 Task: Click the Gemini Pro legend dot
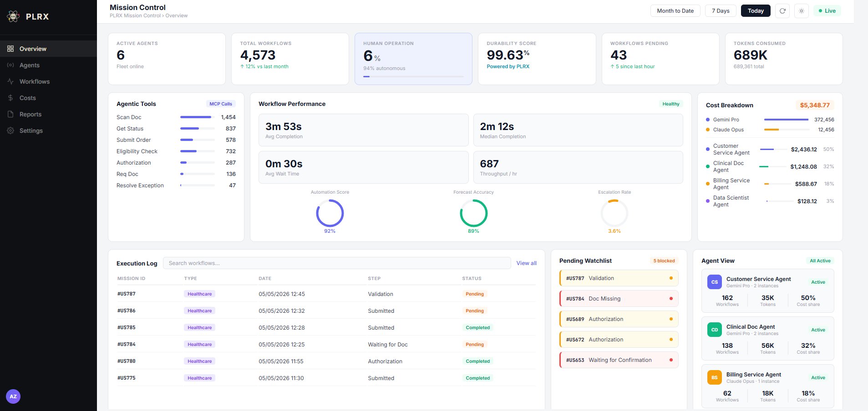[707, 120]
